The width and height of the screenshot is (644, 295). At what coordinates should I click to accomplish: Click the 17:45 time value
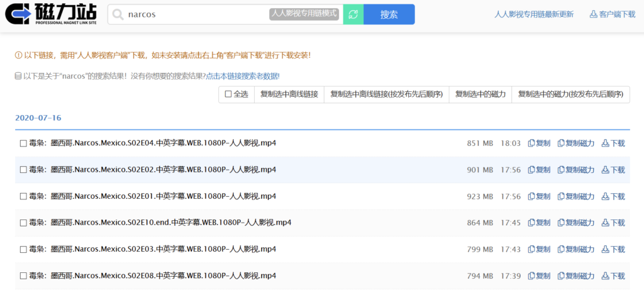point(511,223)
